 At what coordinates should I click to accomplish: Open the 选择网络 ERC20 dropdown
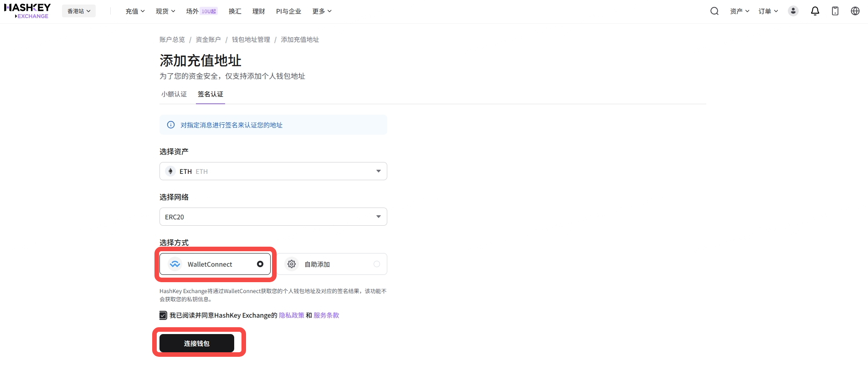[273, 217]
